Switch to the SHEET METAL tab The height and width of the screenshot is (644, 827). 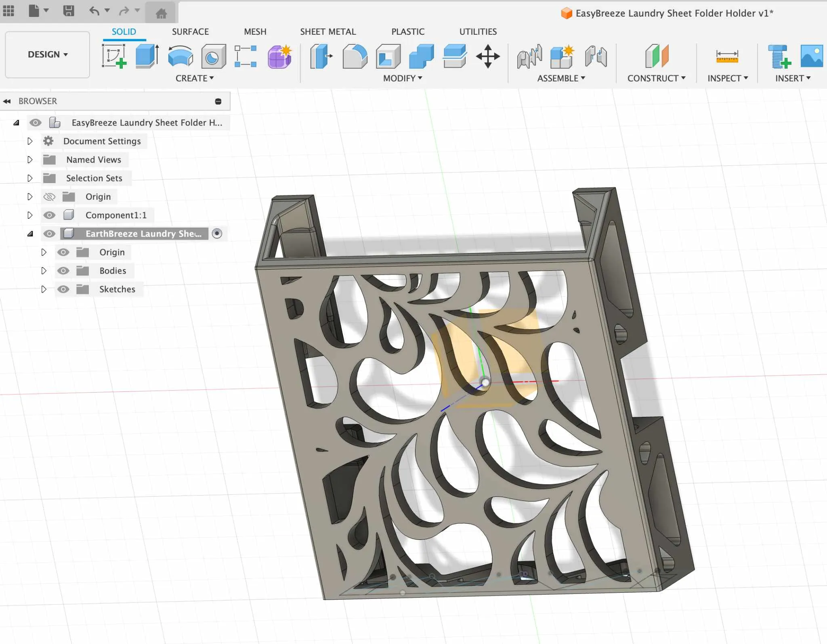pyautogui.click(x=327, y=31)
